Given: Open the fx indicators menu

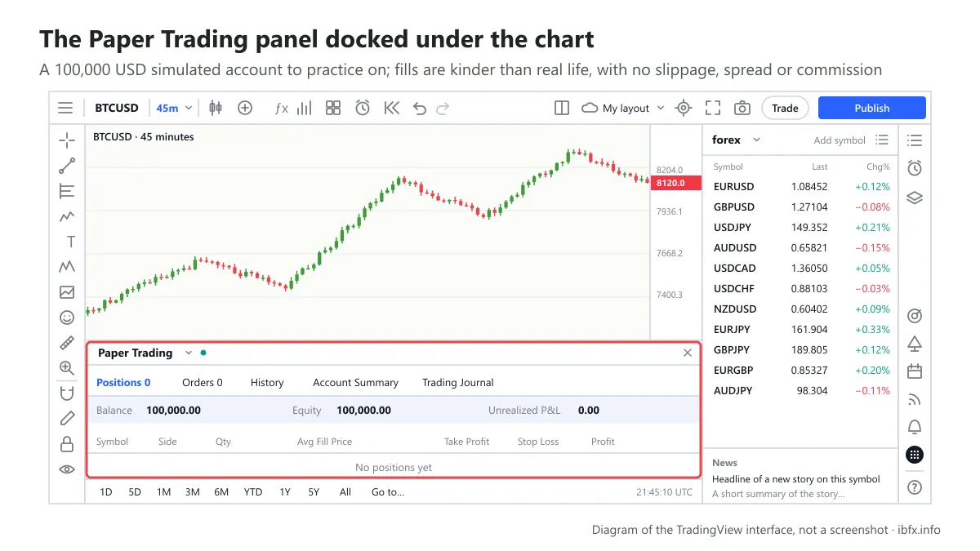Looking at the screenshot, I should click(x=281, y=108).
